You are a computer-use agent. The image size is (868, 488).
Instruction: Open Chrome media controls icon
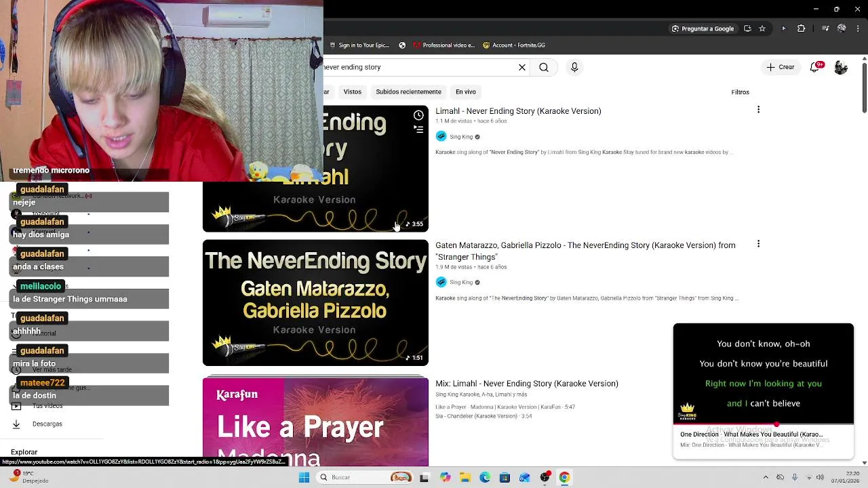pos(825,28)
